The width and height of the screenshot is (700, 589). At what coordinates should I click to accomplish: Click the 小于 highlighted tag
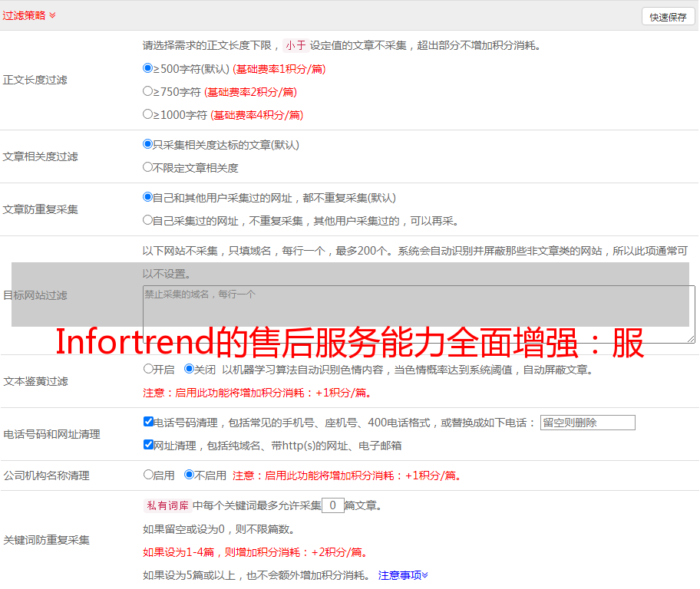tap(296, 45)
